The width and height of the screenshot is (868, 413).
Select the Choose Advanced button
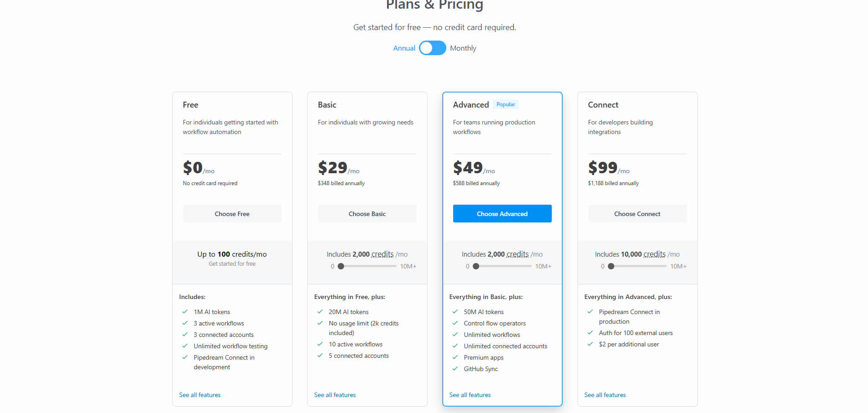[502, 213]
